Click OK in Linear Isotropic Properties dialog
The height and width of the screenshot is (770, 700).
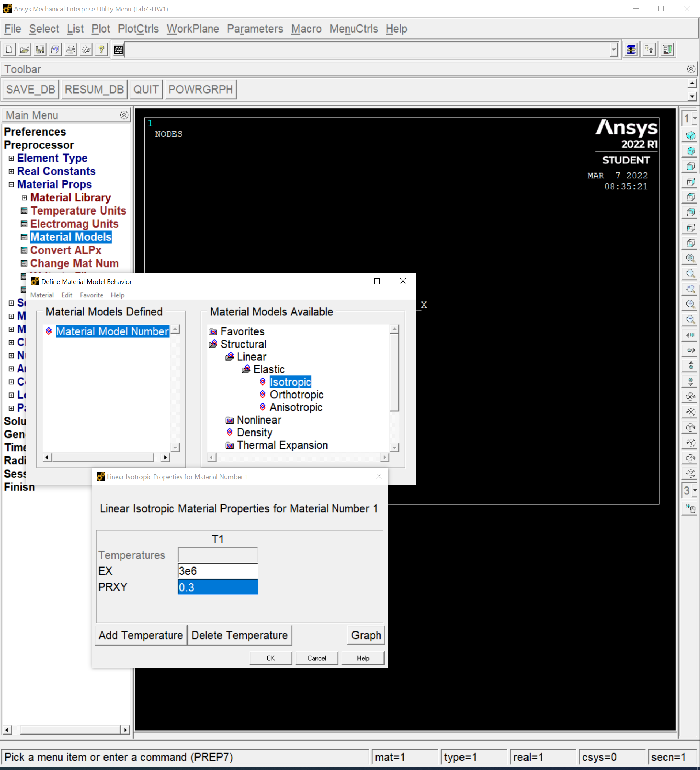(x=270, y=658)
